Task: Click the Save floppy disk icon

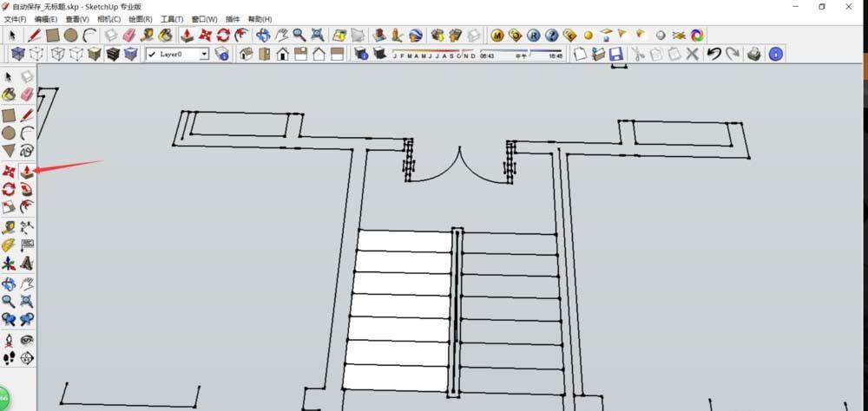Action: click(x=616, y=54)
